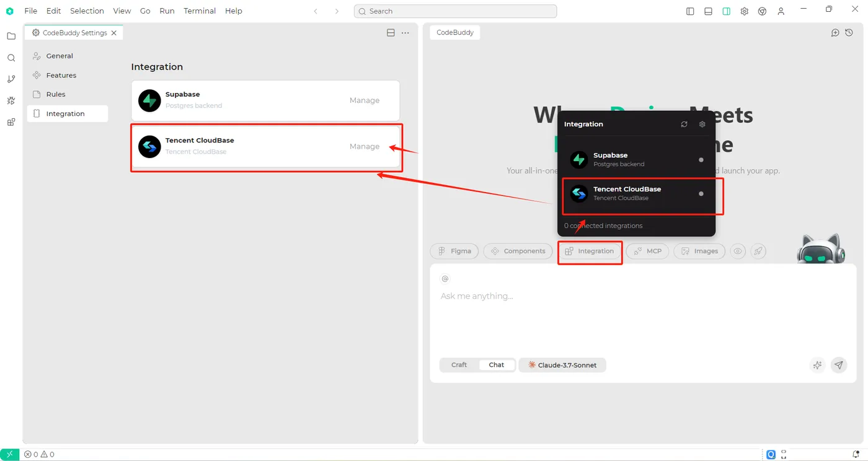
Task: Open chat history clock icon
Action: [849, 33]
